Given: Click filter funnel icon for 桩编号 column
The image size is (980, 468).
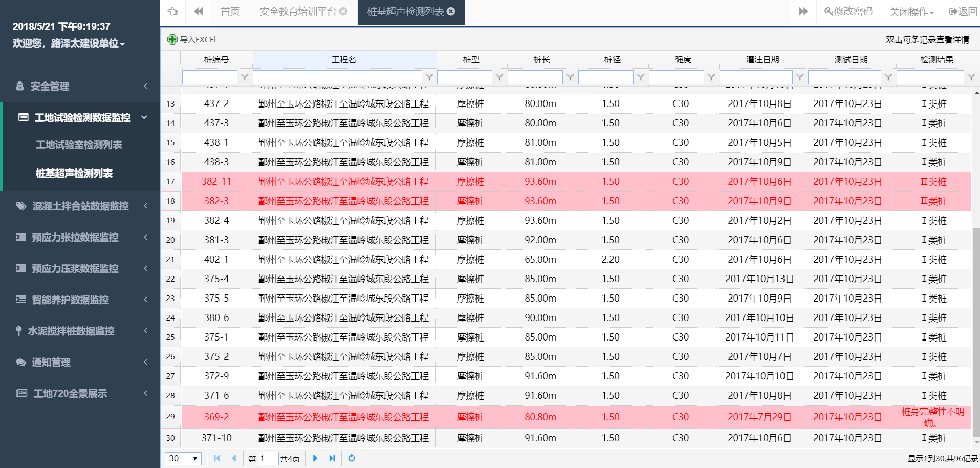Looking at the screenshot, I should (x=245, y=77).
